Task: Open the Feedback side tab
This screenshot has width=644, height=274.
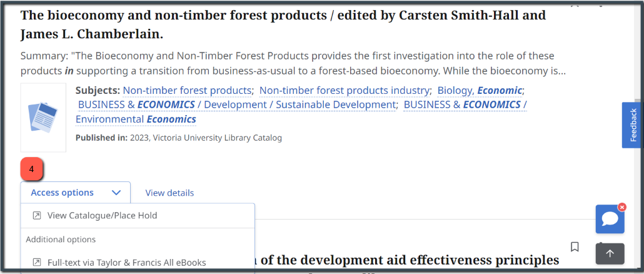Action: [633, 125]
